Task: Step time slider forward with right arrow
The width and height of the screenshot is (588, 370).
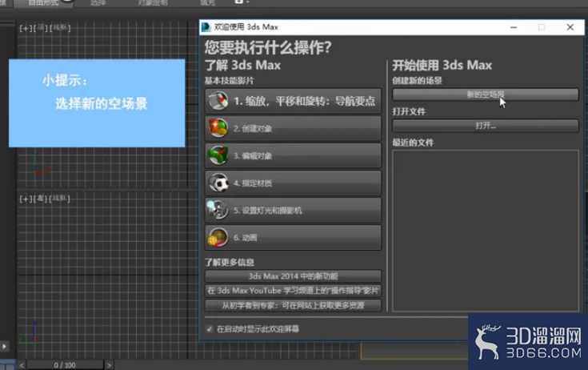Action: tap(109, 365)
